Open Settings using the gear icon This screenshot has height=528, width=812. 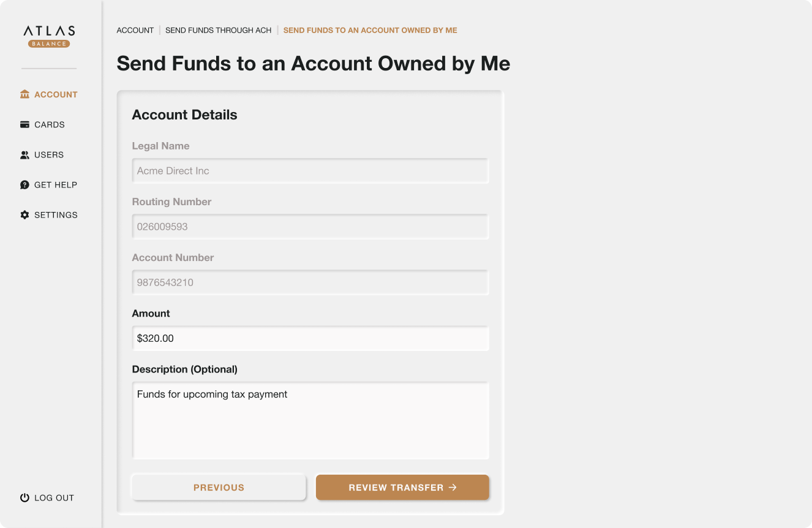[24, 214]
